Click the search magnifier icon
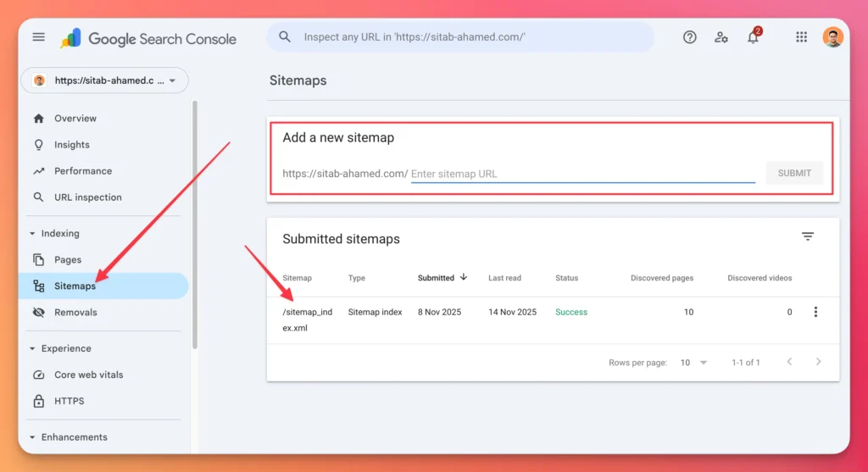The height and width of the screenshot is (472, 868). pos(285,37)
